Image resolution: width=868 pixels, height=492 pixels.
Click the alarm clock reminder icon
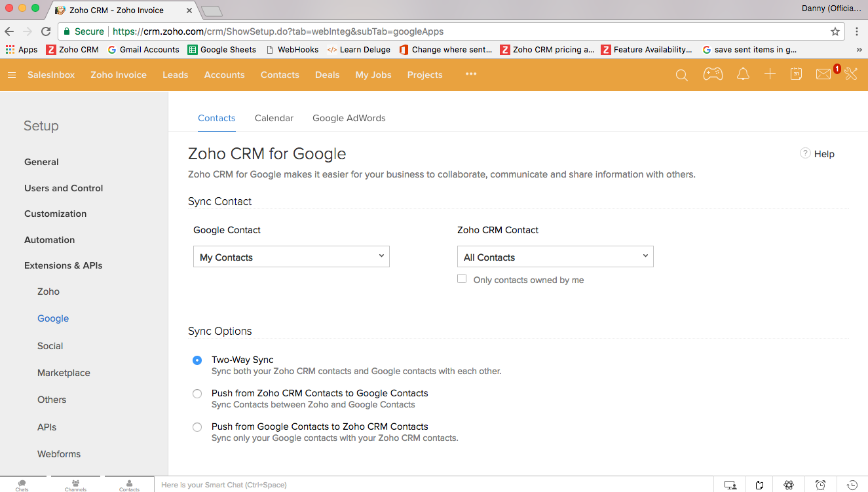820,485
